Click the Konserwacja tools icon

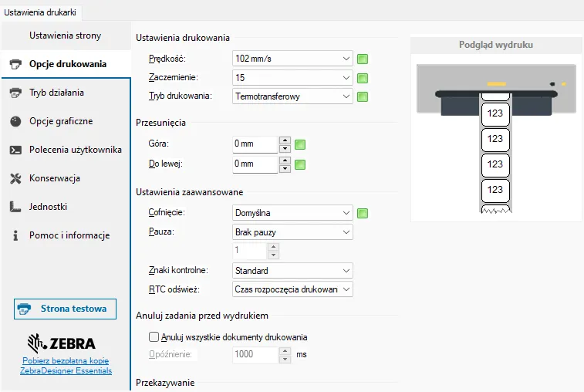click(x=15, y=178)
